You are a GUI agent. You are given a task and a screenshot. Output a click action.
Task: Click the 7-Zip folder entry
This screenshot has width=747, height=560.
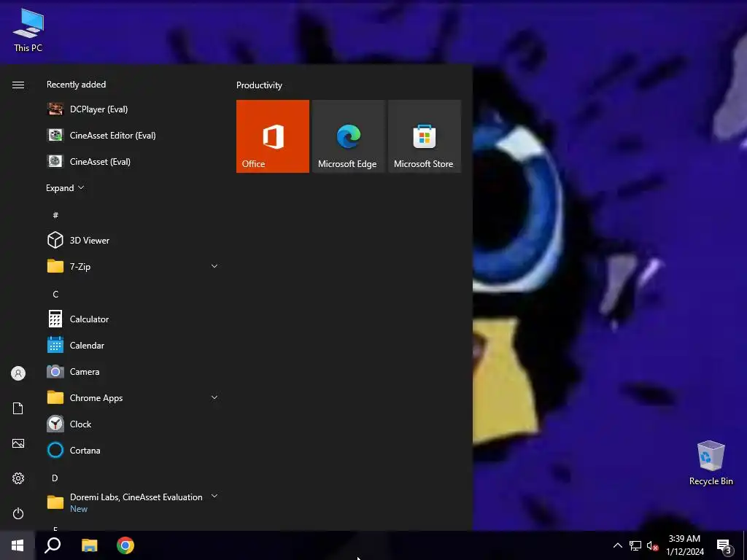pos(133,267)
